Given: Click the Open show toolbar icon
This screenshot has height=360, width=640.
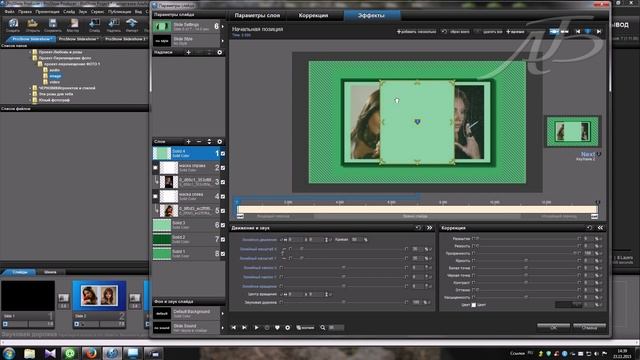Looking at the screenshot, I should coord(33,24).
